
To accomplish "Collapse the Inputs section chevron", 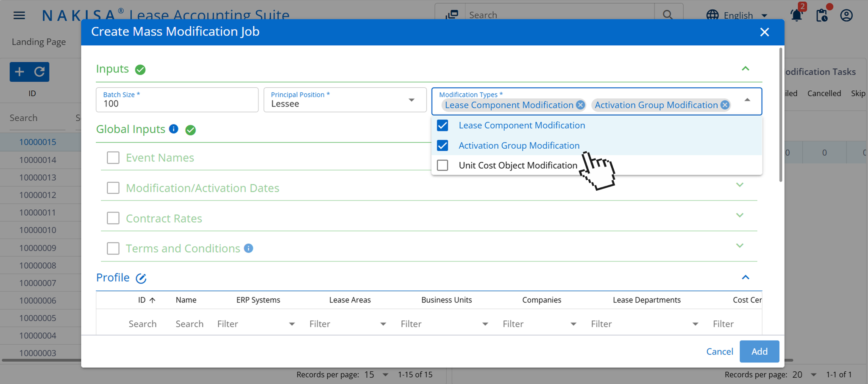I will pos(746,68).
